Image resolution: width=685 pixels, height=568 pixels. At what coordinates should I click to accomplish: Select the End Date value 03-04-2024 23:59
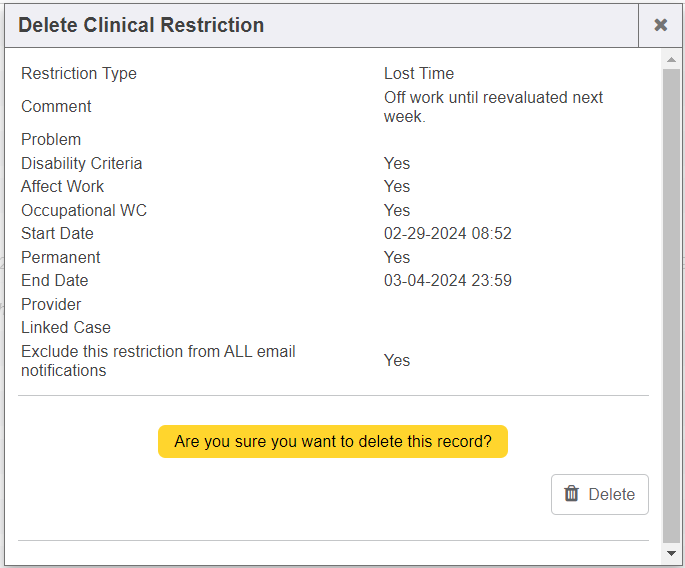click(448, 280)
